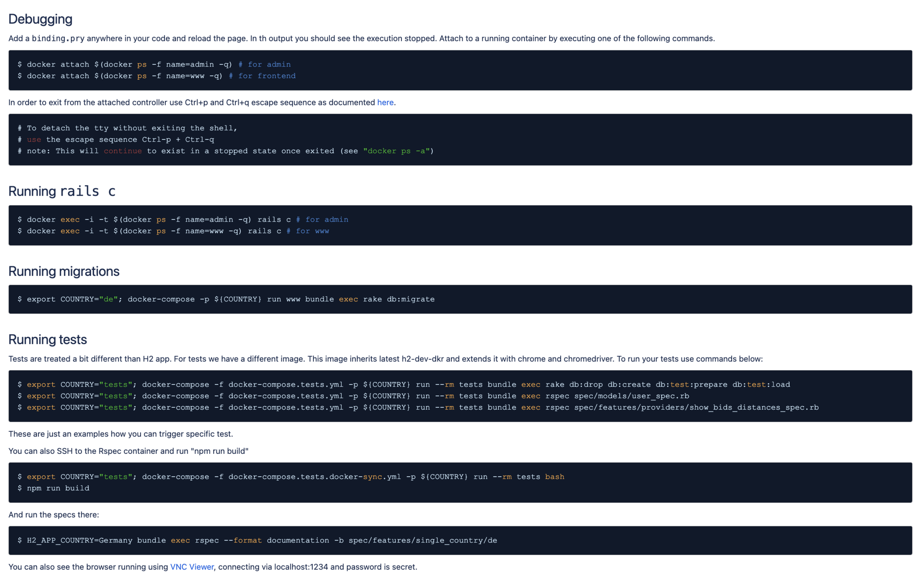Open the 'here' documentation link
The width and height of the screenshot is (924, 583).
click(x=385, y=102)
